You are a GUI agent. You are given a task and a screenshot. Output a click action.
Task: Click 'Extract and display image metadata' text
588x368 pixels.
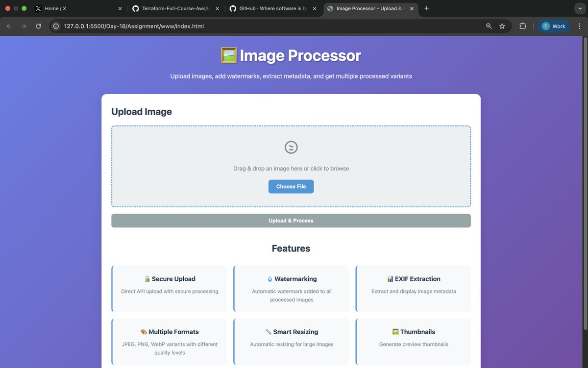[414, 291]
